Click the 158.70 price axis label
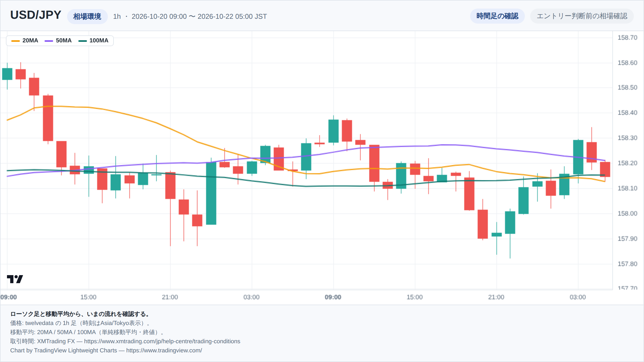644x362 pixels. (627, 38)
